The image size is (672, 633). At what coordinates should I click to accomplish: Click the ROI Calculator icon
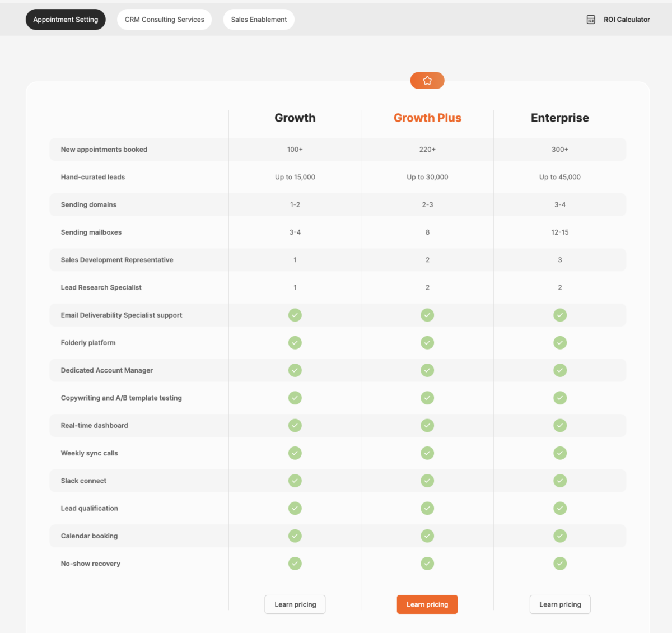[590, 20]
